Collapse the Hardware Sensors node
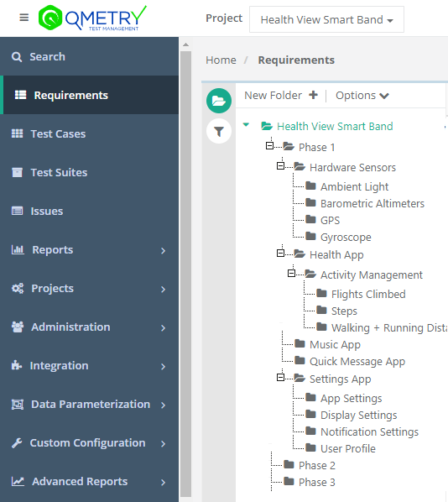Image resolution: width=448 pixels, height=502 pixels. (281, 166)
